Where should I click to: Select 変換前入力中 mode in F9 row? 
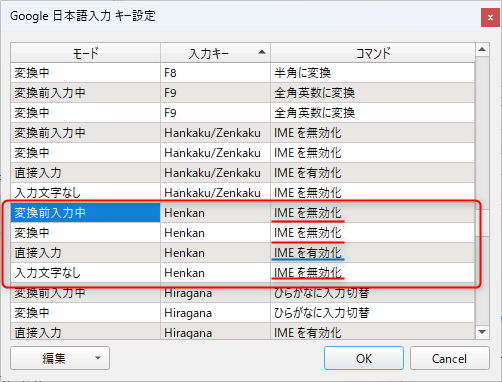[86, 93]
